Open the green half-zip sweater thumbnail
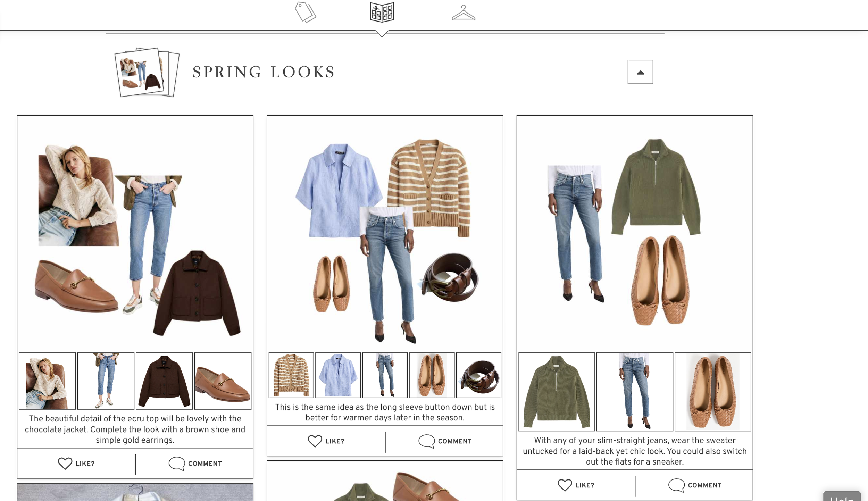This screenshot has width=868, height=501. (556, 392)
